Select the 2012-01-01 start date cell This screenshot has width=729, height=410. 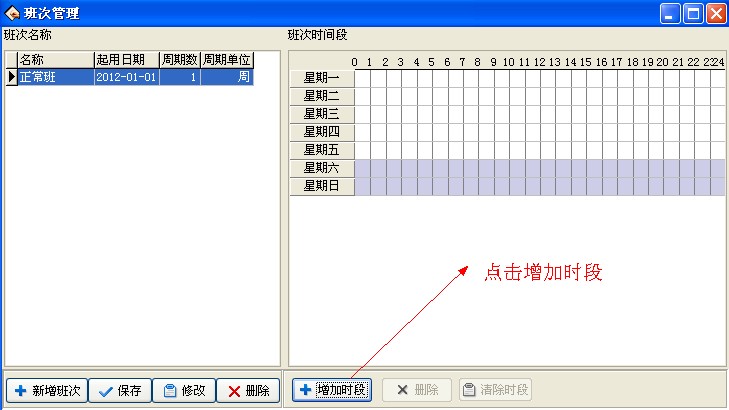tap(127, 77)
